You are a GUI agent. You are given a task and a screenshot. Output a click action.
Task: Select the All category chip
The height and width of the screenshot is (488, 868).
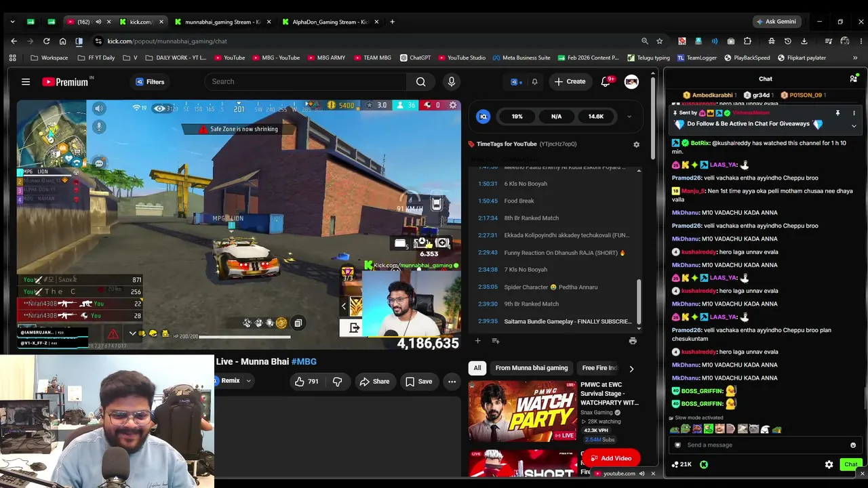[477, 368]
